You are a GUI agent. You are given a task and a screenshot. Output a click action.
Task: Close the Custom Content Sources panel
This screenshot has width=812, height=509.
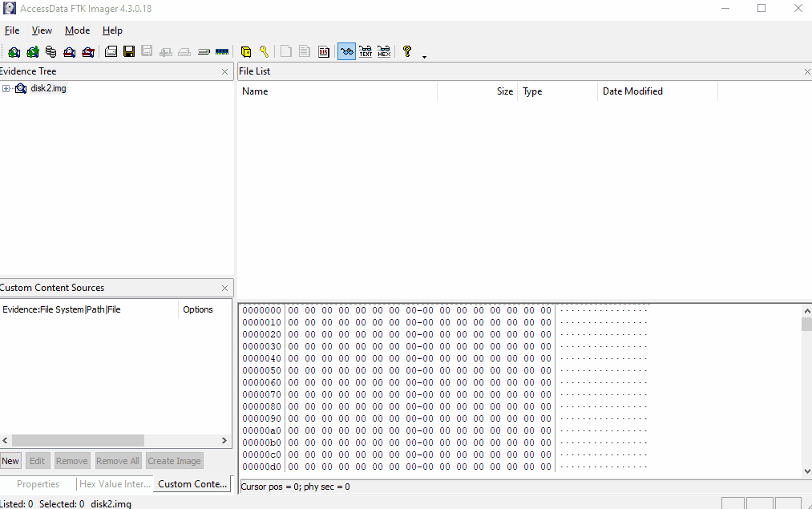coord(224,288)
